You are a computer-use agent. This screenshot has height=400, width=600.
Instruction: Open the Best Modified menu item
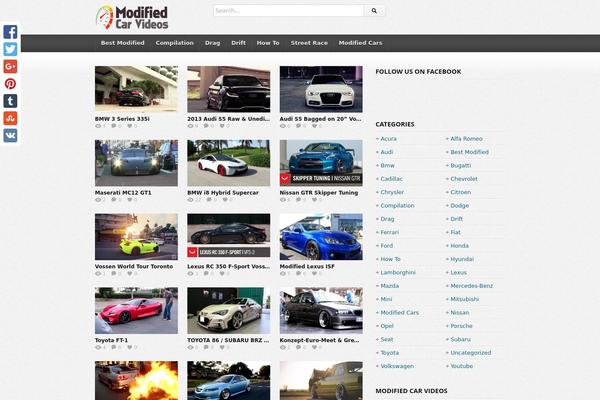(122, 43)
